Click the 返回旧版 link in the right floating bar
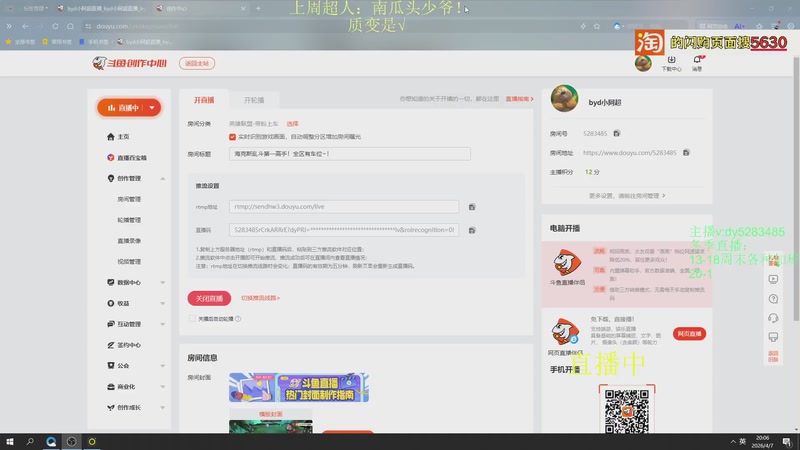Viewport: 800px width, 450px height. [x=773, y=356]
